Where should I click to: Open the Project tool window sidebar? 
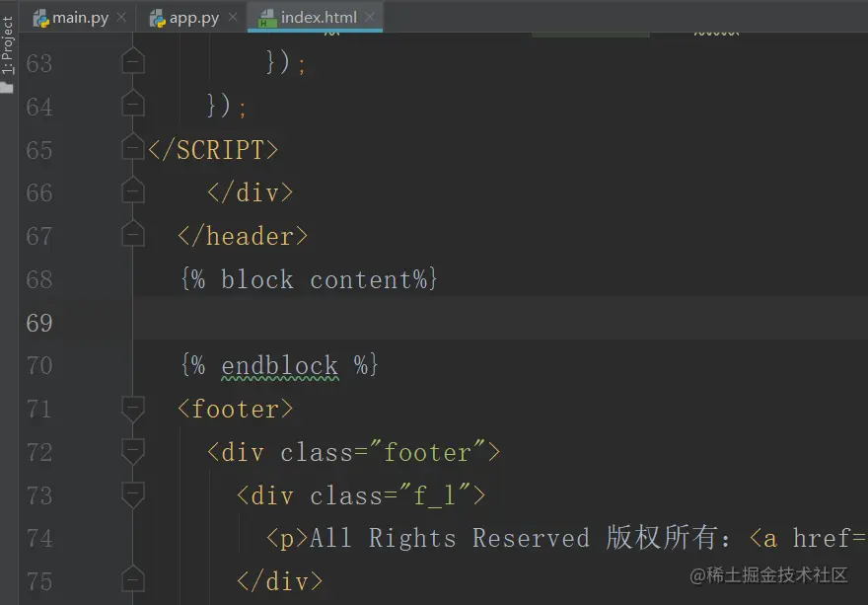7,52
